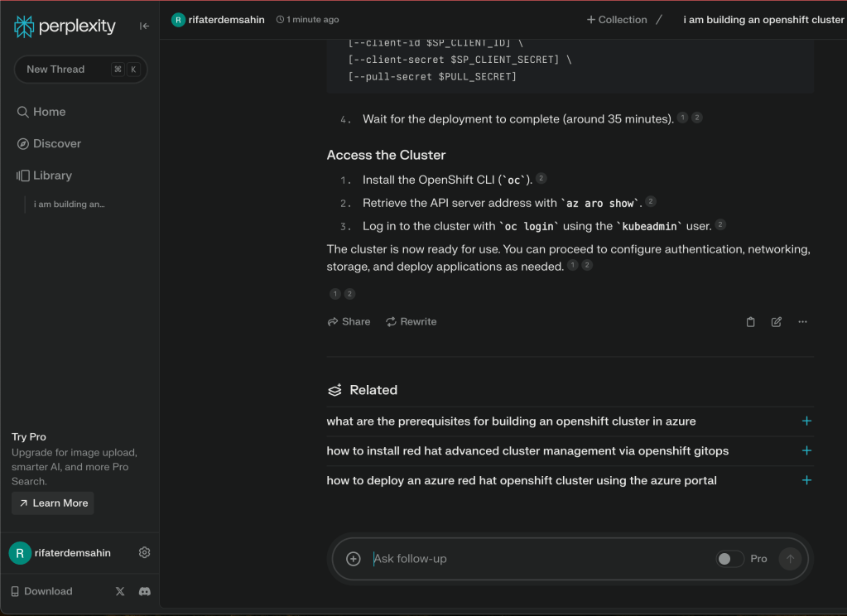Add thread to Collection
This screenshot has height=616, width=847.
[617, 19]
